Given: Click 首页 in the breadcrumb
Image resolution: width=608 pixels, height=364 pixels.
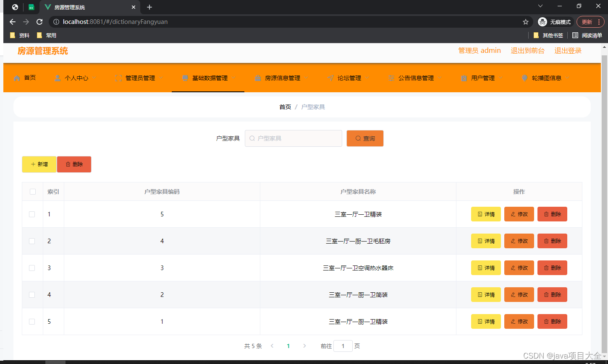Looking at the screenshot, I should [x=285, y=107].
